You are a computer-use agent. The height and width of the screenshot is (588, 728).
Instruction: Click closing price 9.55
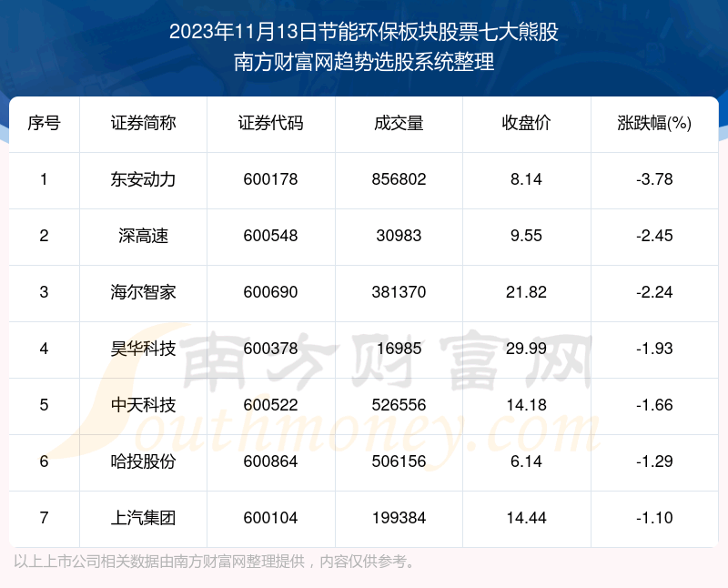click(x=527, y=236)
